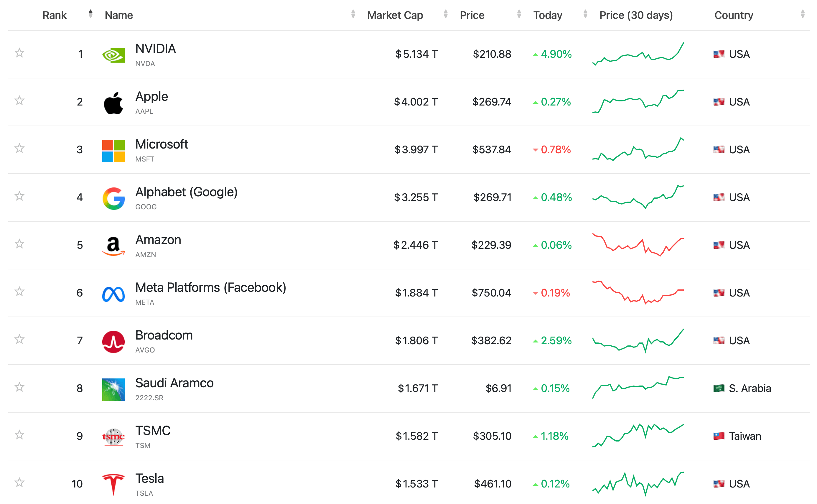817x504 pixels.
Task: Sort table by Rank column arrows
Action: click(x=90, y=14)
